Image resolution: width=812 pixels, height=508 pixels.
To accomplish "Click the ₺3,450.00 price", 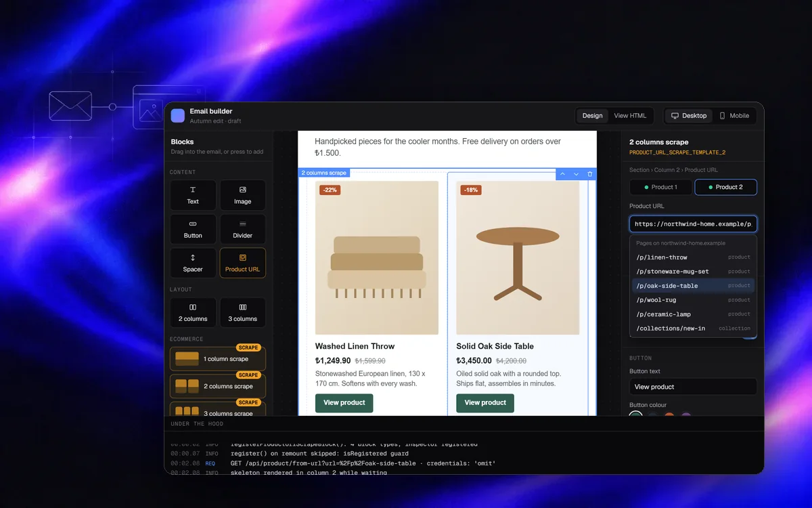I will click(474, 361).
